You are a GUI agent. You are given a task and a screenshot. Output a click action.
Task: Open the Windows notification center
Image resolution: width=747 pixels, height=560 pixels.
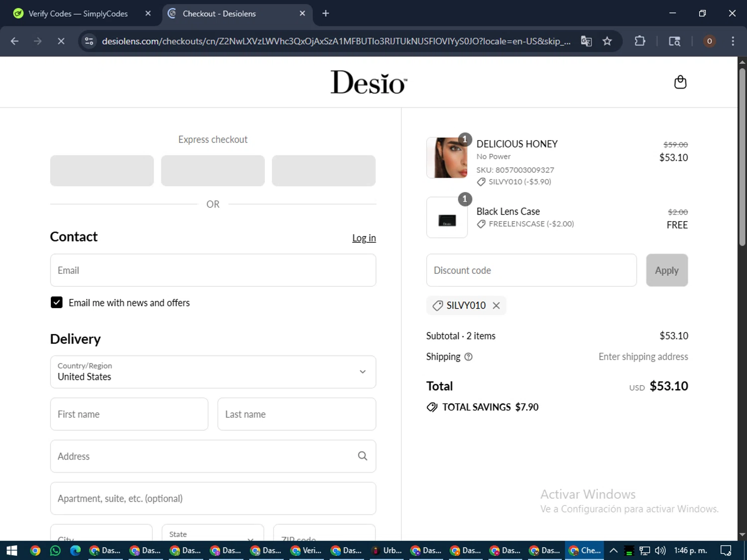pyautogui.click(x=726, y=551)
